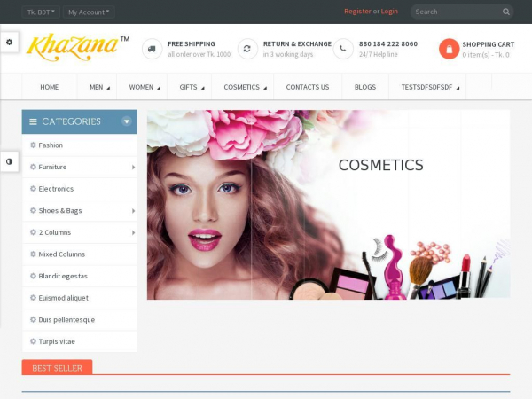This screenshot has height=399, width=532.
Task: Open the TESTSDFSDFSDF menu dropdown
Action: click(x=427, y=87)
